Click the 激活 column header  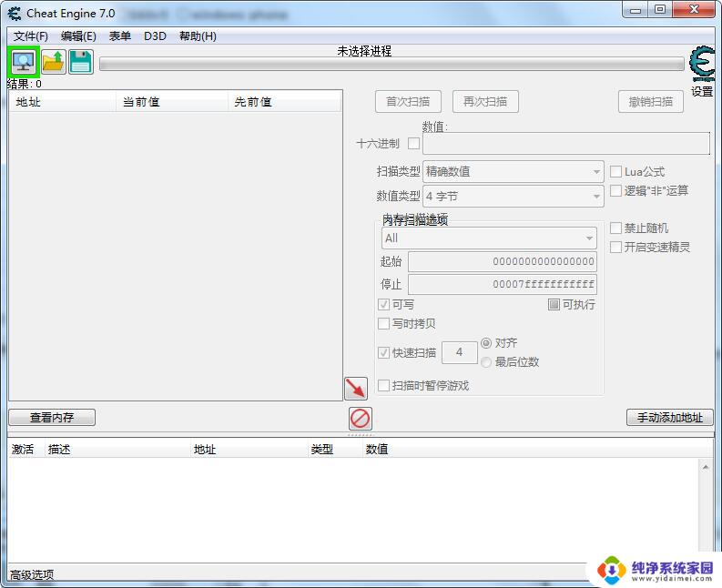click(26, 449)
